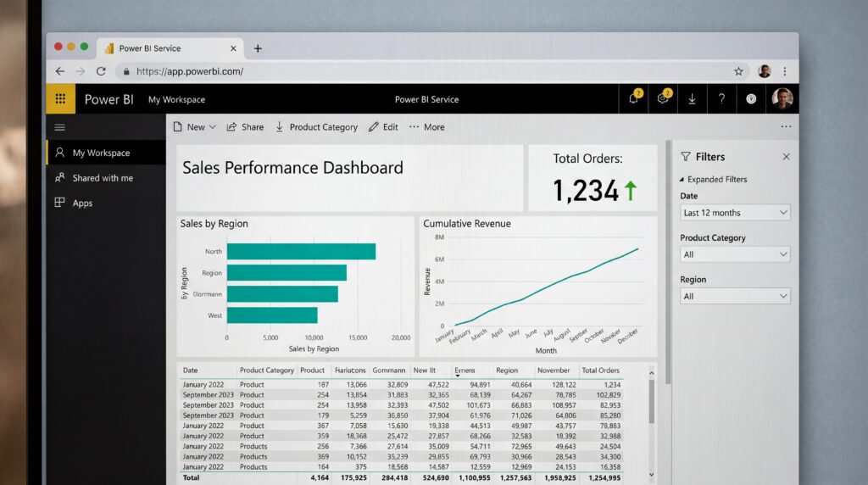Sort table by Region column header
The height and width of the screenshot is (485, 868).
[507, 371]
